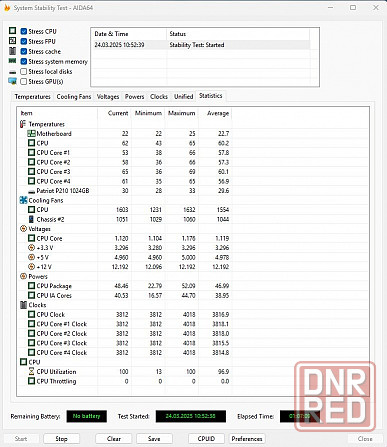387x447 pixels.
Task: Click the CPU Core #1 temperature icon
Action: pyautogui.click(x=31, y=153)
